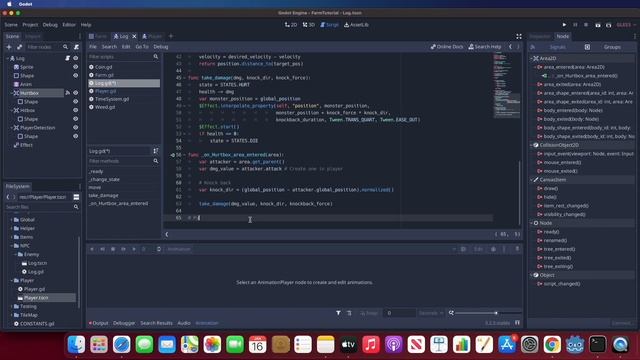Image resolution: width=640 pixels, height=360 pixels.
Task: Select Player.gd in the scripts list
Action: 105,91
